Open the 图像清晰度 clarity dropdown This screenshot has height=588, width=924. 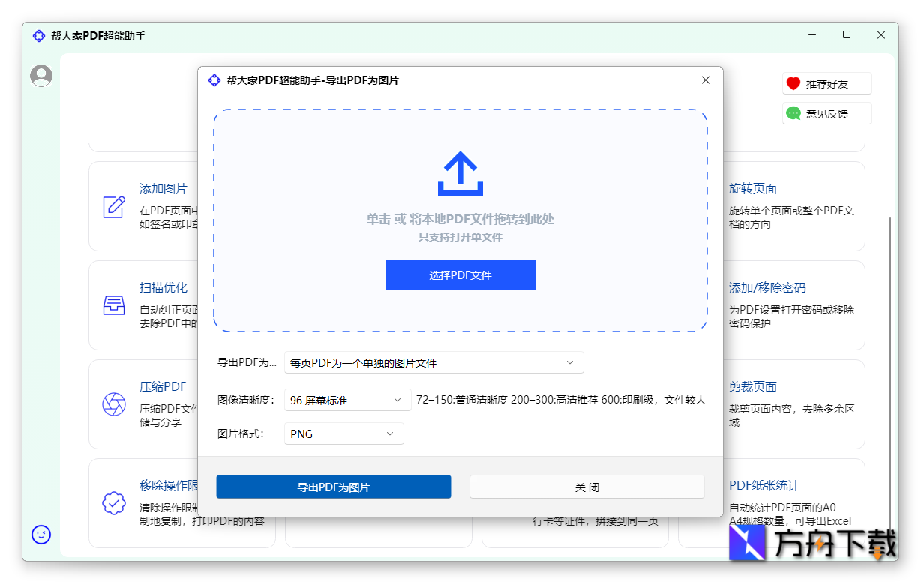pyautogui.click(x=347, y=400)
